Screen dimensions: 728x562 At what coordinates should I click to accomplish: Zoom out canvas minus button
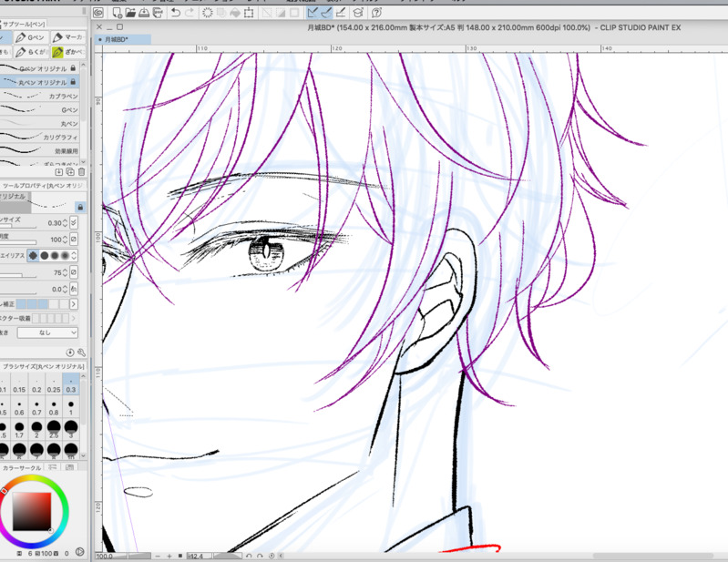click(x=158, y=556)
